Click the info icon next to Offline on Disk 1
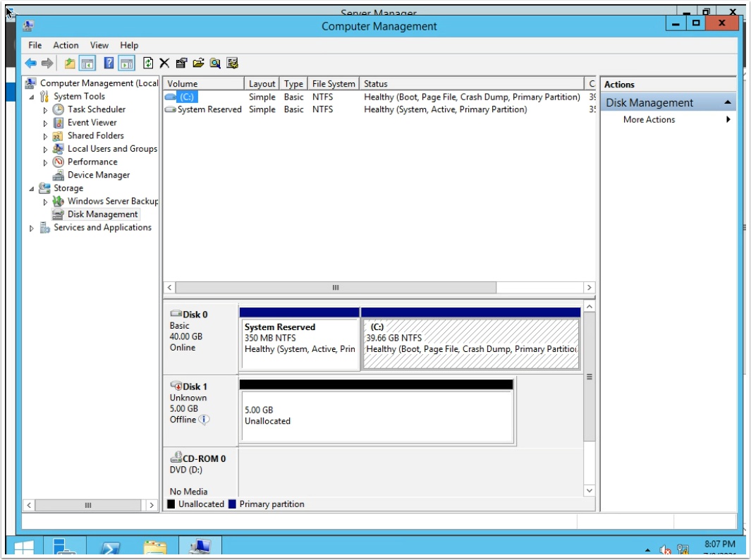751x560 pixels. [204, 420]
